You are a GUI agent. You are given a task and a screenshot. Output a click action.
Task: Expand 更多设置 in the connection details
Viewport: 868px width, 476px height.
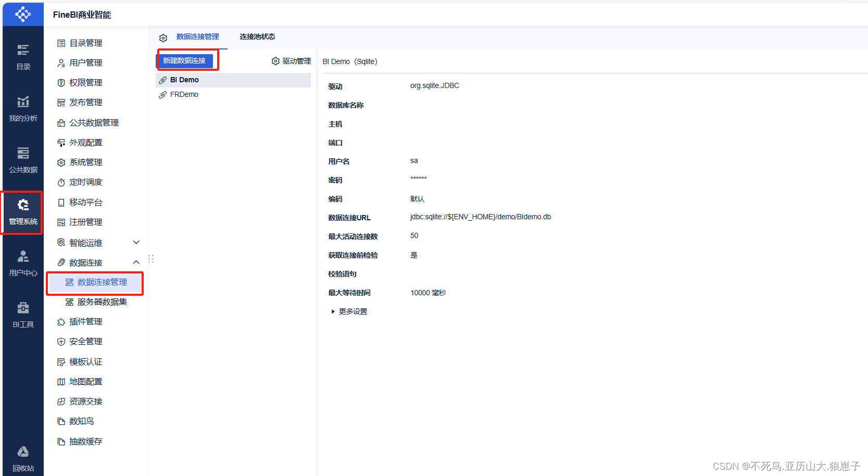coord(348,311)
